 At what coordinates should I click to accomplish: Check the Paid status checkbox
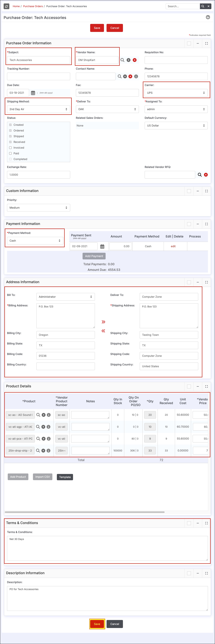click(10, 153)
